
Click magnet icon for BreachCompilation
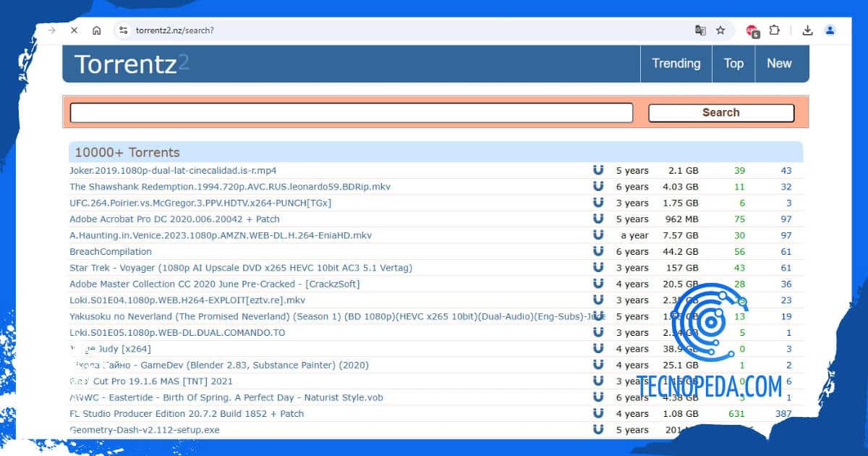pyautogui.click(x=598, y=251)
